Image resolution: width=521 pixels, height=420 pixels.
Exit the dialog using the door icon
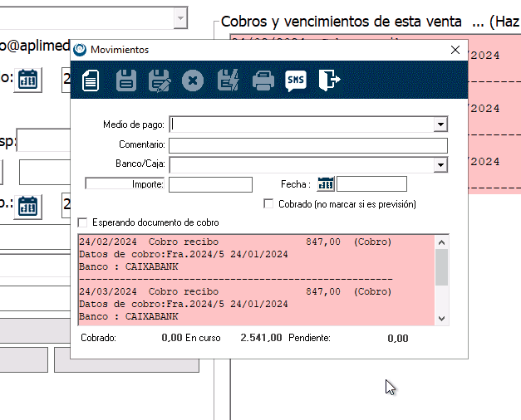[x=330, y=81]
